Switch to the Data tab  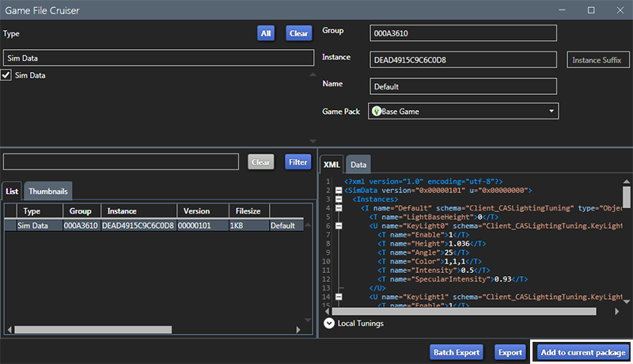coord(358,164)
